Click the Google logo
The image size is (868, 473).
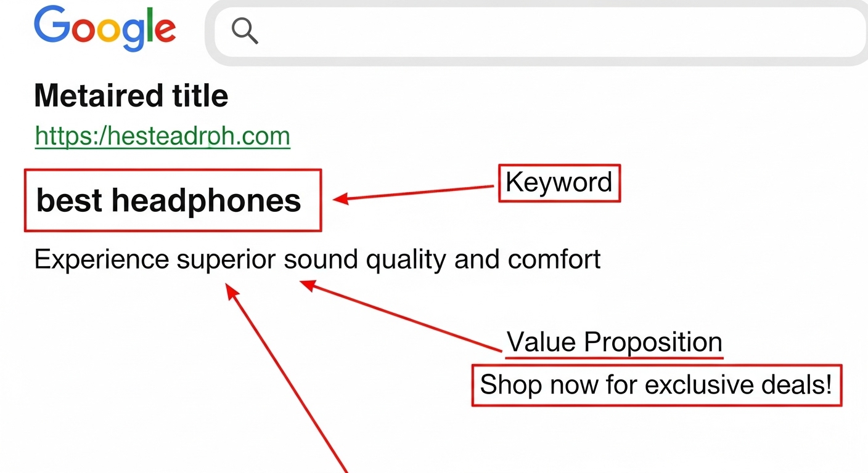pos(105,29)
